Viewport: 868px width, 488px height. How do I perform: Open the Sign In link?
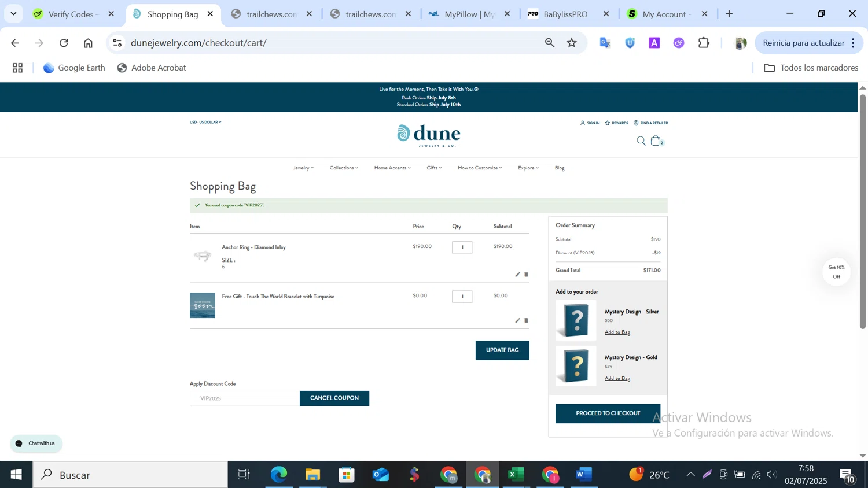pos(590,123)
